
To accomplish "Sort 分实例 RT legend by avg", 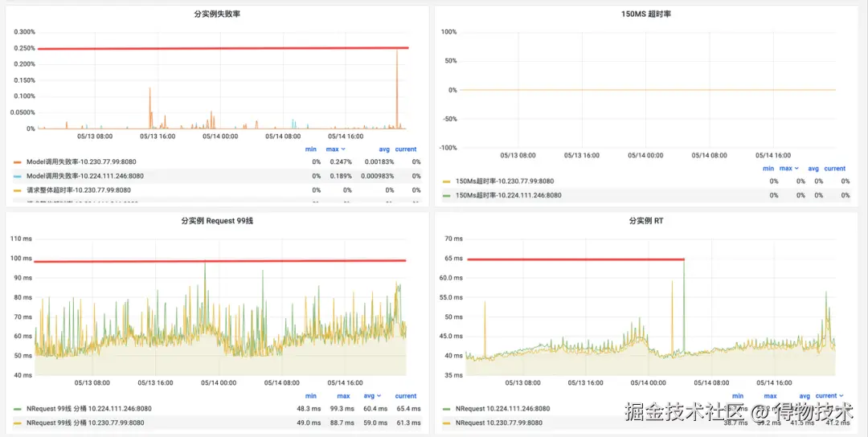I will point(805,396).
